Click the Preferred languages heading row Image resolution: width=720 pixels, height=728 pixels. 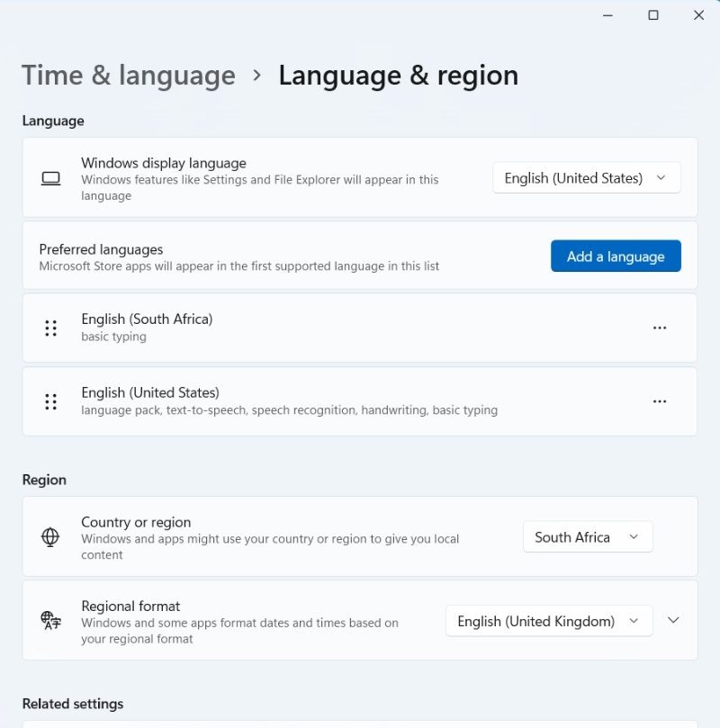pos(360,256)
